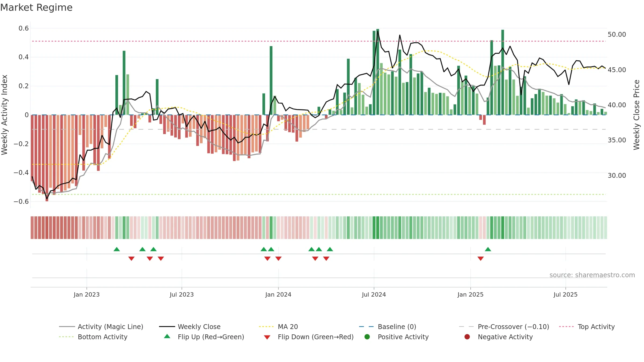This screenshot has height=362, width=644.
Task: Click the 0.6 activity axis tick
Action: (24, 28)
